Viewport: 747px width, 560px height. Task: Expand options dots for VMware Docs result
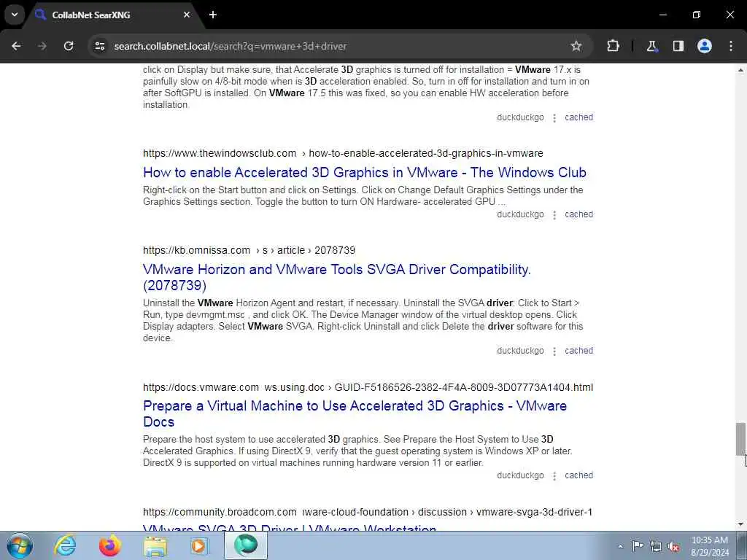[554, 476]
